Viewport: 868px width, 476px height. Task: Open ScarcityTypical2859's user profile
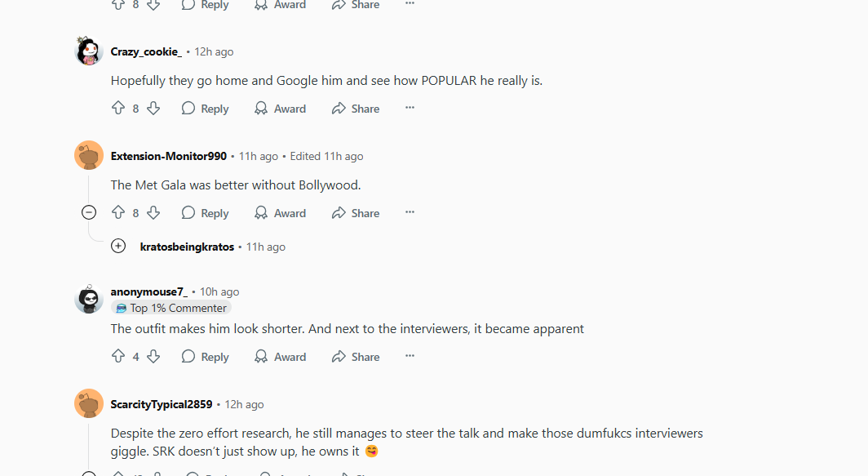tap(162, 404)
